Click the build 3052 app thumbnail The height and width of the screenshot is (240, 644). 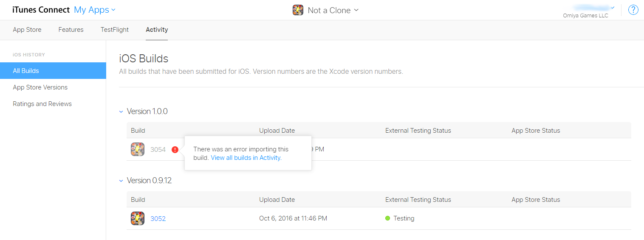[x=138, y=218]
